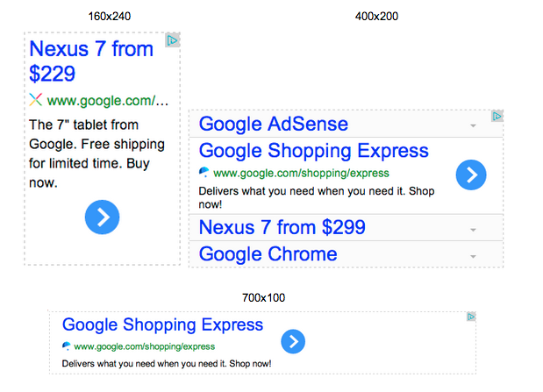Open the Nexus 7 from $229 headline
This screenshot has width=543, height=392.
[91, 61]
